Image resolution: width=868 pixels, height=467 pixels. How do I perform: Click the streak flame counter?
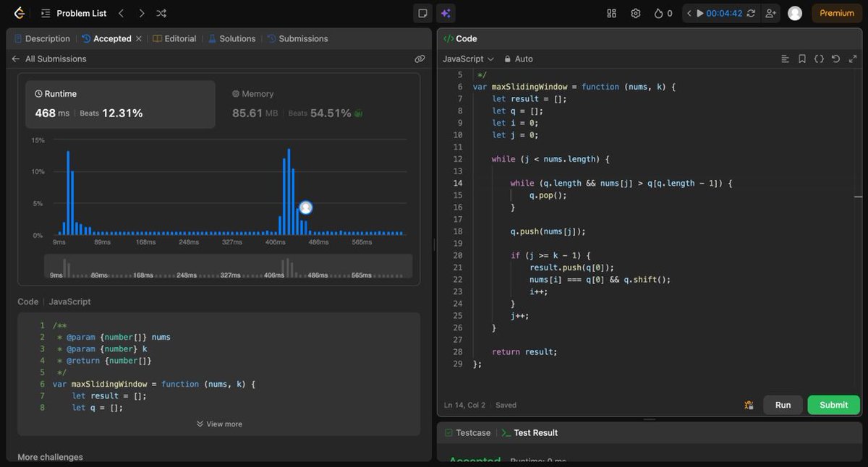point(663,13)
